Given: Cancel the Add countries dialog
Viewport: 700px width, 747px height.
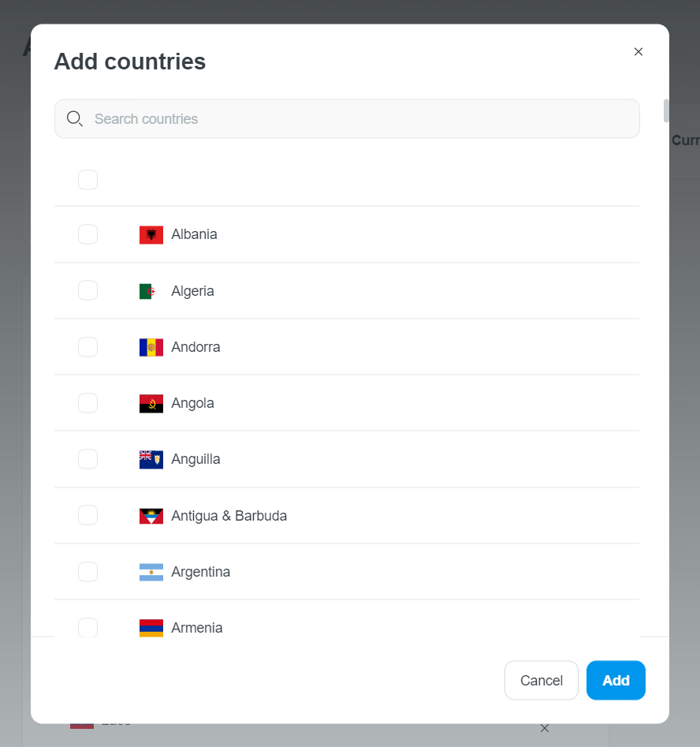Looking at the screenshot, I should coord(542,680).
